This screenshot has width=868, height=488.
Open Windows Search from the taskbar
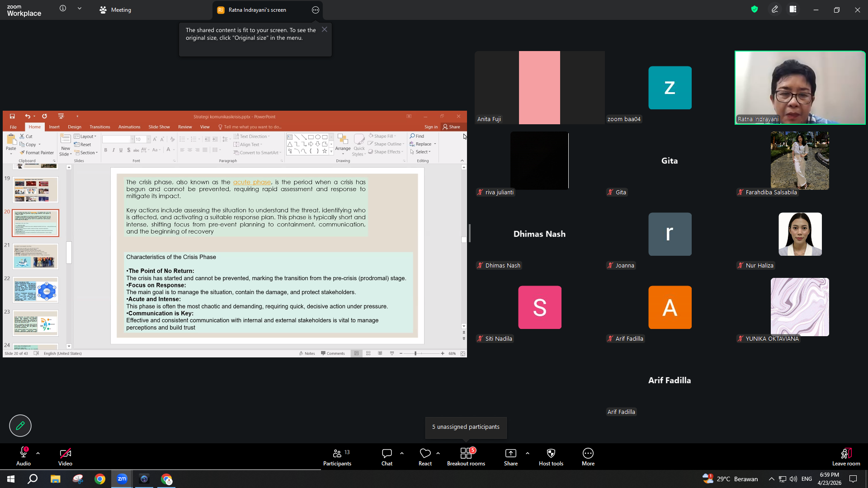click(33, 479)
